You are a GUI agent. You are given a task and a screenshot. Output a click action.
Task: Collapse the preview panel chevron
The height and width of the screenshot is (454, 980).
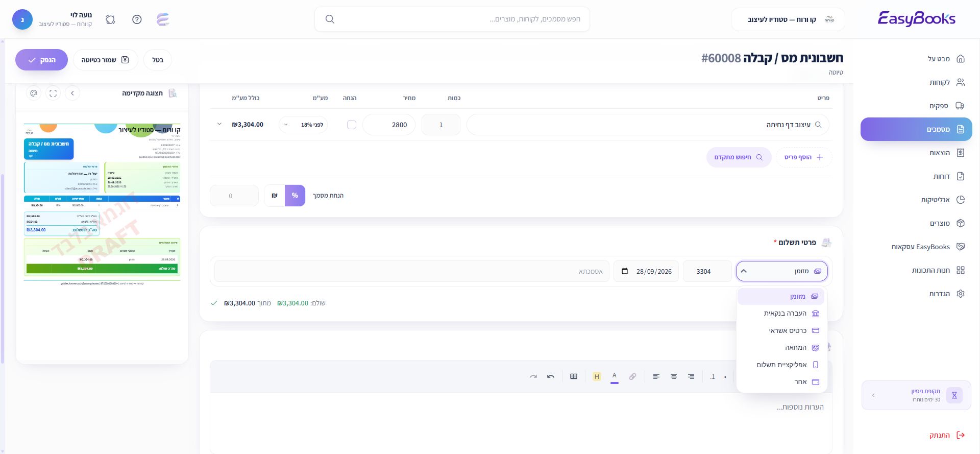[72, 93]
